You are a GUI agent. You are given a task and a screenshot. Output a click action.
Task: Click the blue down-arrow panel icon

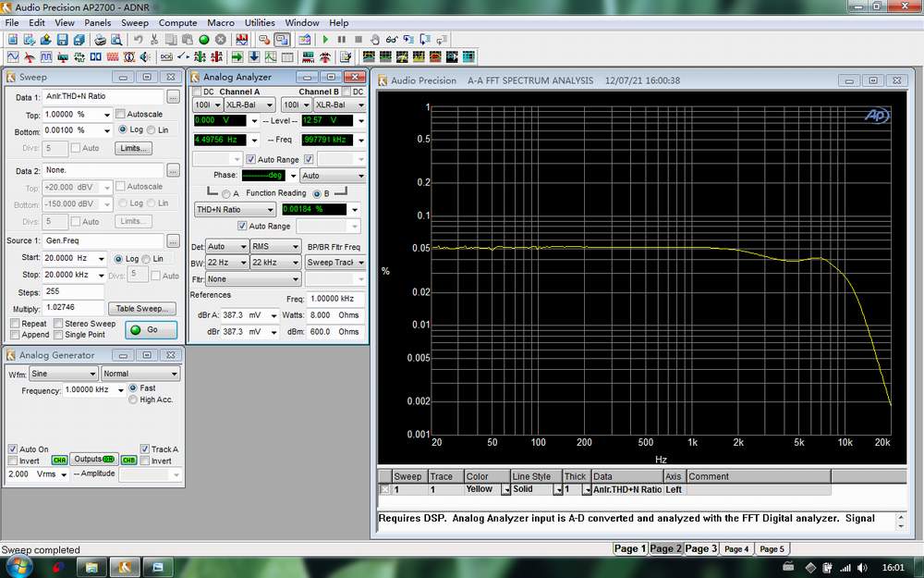click(253, 56)
